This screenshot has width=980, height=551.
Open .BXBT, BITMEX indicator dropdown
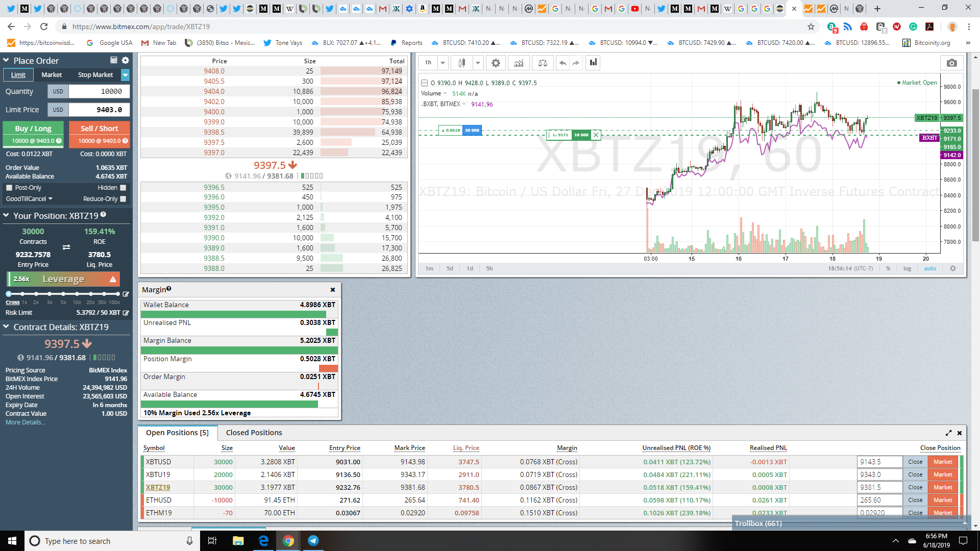tap(464, 104)
